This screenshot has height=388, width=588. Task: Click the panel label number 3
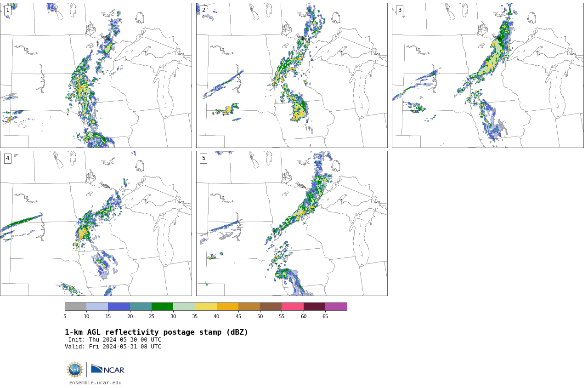click(399, 10)
